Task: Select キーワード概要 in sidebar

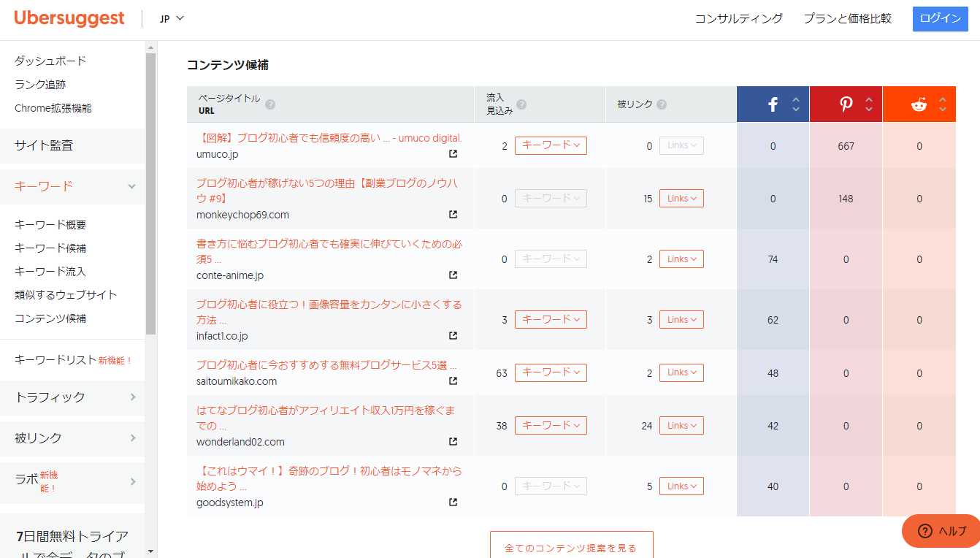Action: (50, 225)
